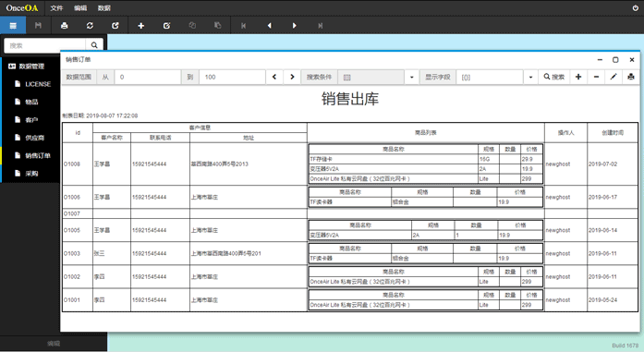Expand the 搜索条件 dropdown arrow
The width and height of the screenshot is (644, 352).
(411, 77)
